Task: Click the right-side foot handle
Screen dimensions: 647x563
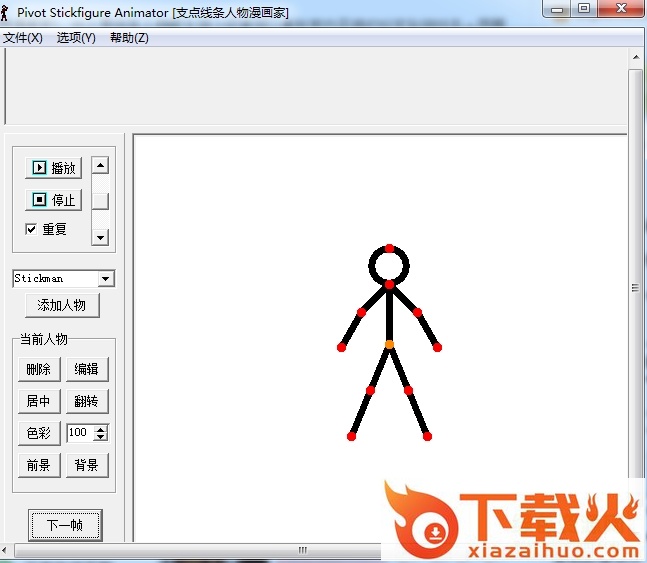Action: 427,436
